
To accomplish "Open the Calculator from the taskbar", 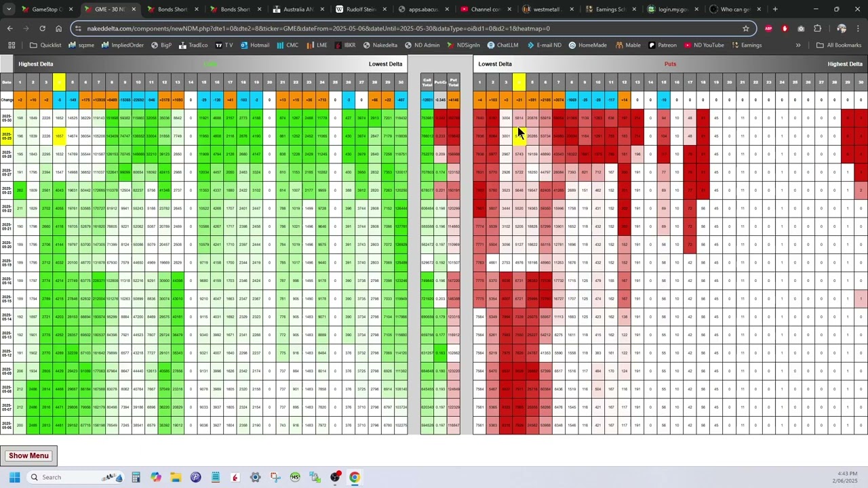I will tap(136, 477).
